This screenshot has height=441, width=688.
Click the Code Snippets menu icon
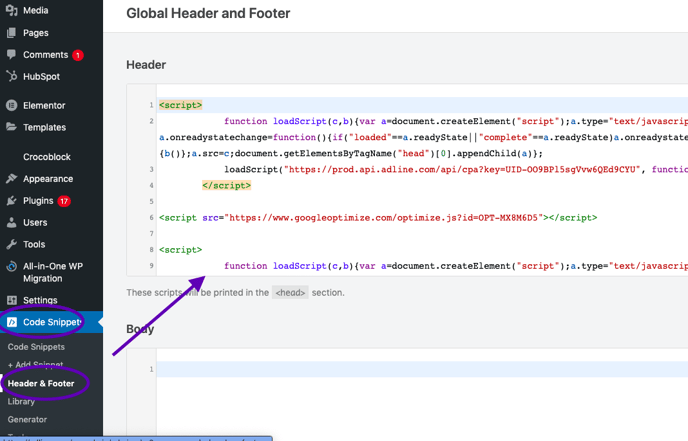[12, 322]
